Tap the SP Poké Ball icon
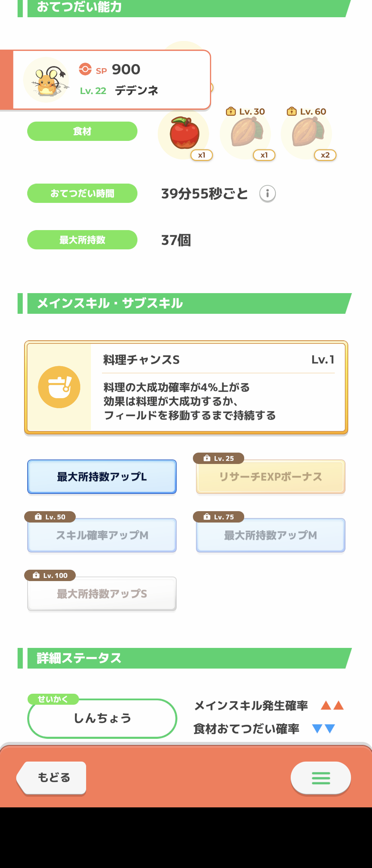This screenshot has width=372, height=868. (x=85, y=69)
